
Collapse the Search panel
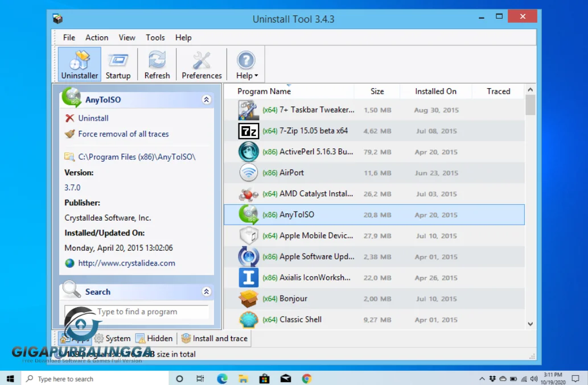click(x=206, y=292)
